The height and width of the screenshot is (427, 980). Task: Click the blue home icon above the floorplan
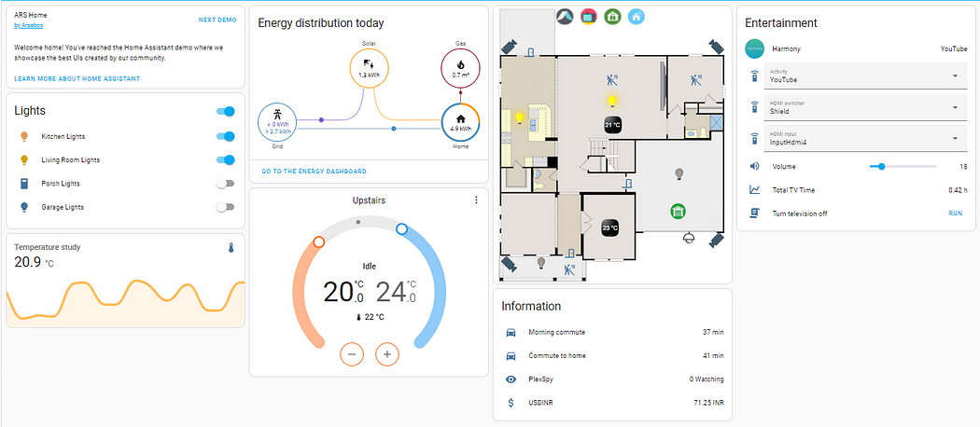[x=637, y=17]
